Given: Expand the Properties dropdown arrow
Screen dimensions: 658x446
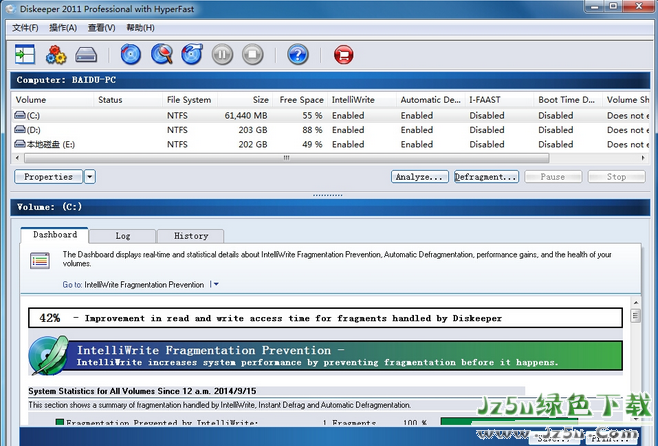Looking at the screenshot, I should point(90,177).
